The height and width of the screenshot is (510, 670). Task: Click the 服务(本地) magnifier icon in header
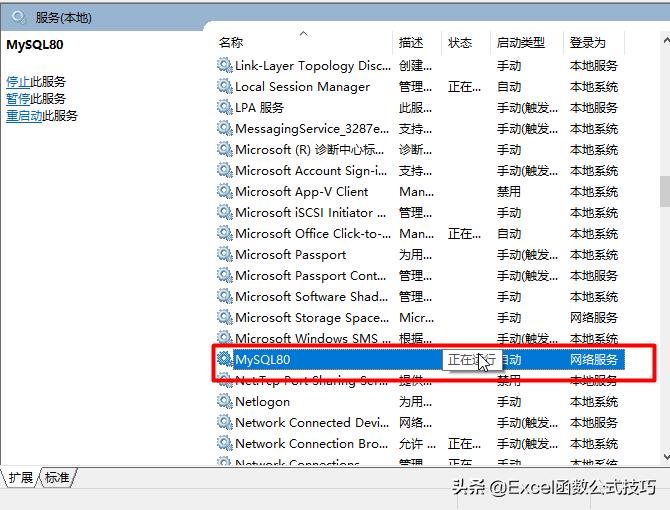19,18
